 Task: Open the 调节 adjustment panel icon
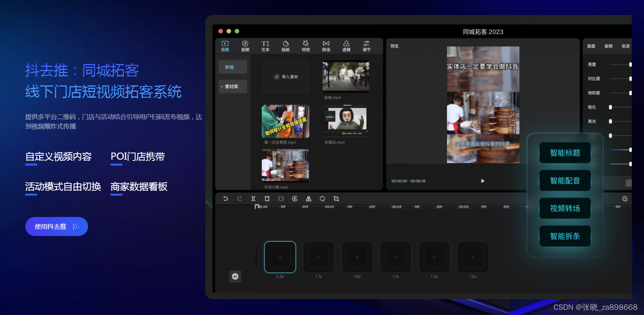tap(366, 46)
